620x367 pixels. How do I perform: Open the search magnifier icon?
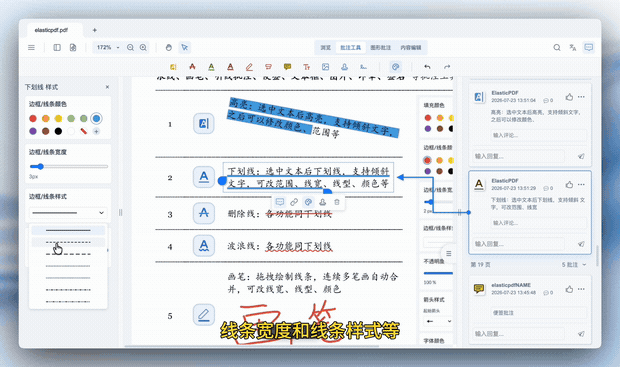(x=557, y=47)
